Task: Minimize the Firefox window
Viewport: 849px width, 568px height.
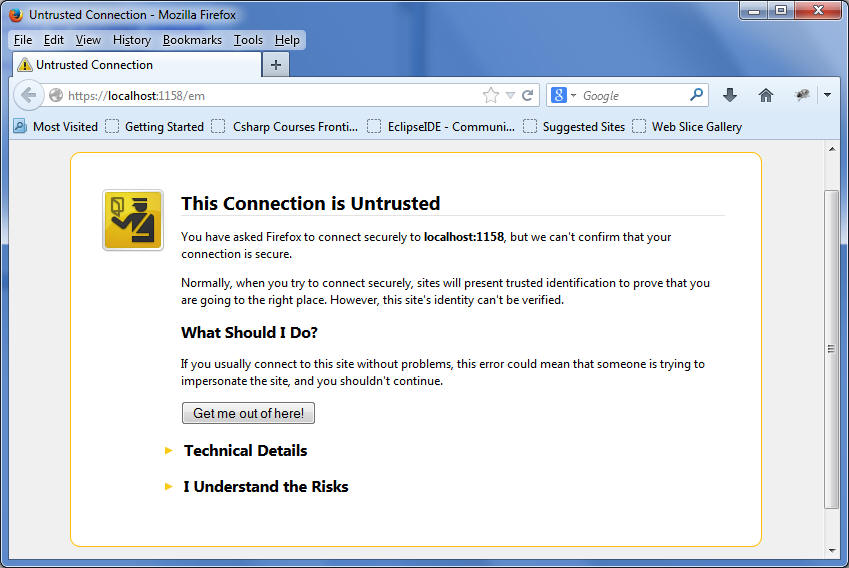Action: [754, 10]
